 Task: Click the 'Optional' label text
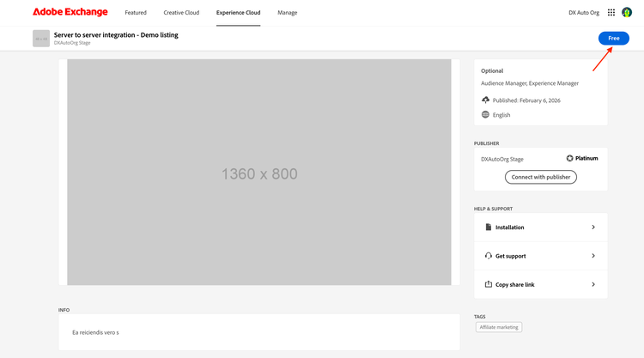[x=492, y=71]
